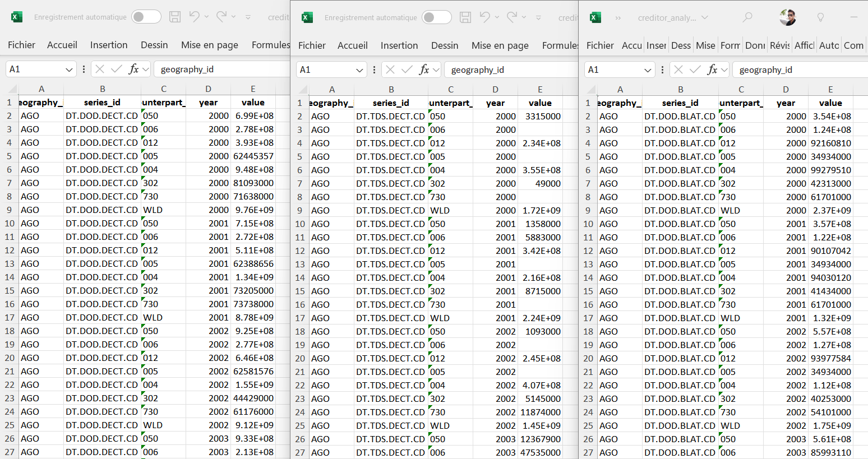Expand the Name Box dropdown in middle window
Viewport: 868px width, 459px height.
[359, 70]
